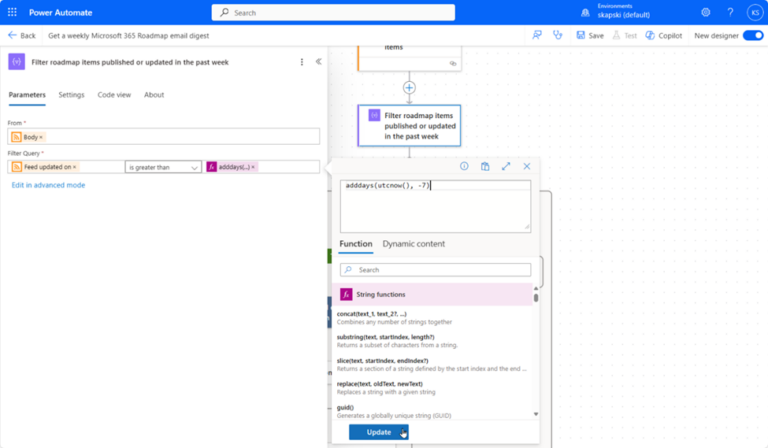The image size is (768, 448).
Task: Select the slice function
Action: [x=432, y=365]
